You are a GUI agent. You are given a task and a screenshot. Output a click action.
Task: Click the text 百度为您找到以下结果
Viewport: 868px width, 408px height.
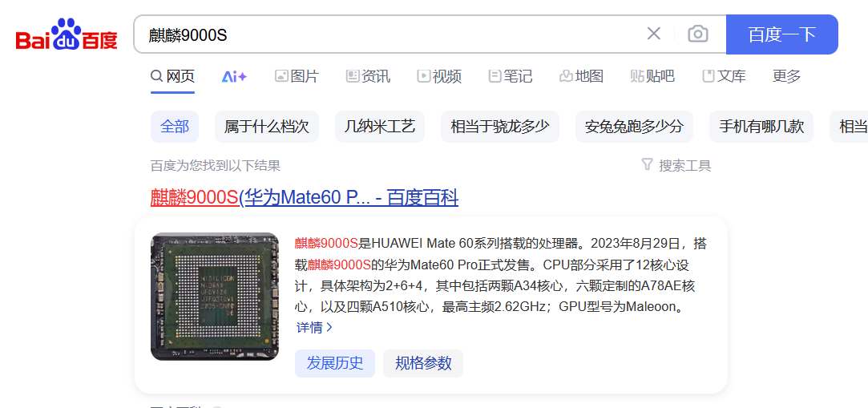pyautogui.click(x=216, y=165)
